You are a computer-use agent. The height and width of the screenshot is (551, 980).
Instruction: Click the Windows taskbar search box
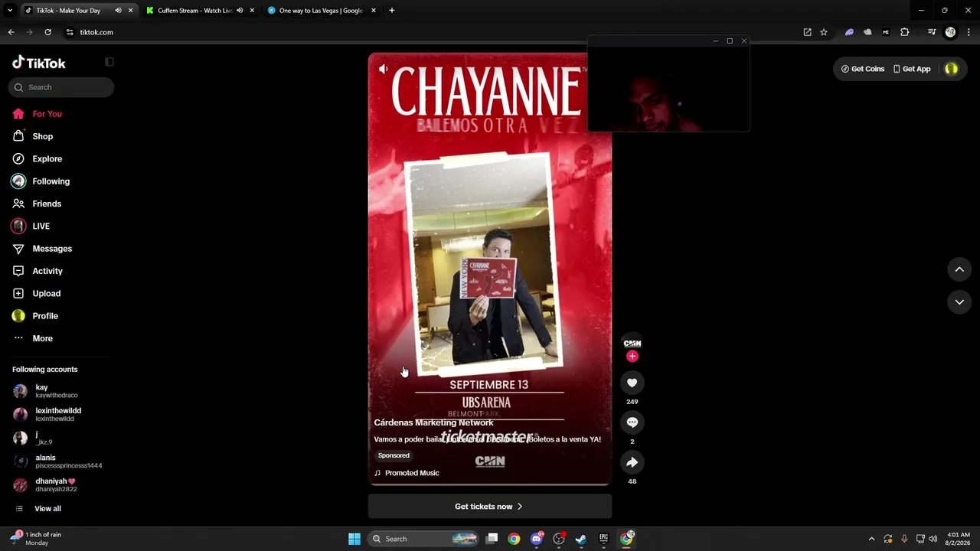[424, 539]
